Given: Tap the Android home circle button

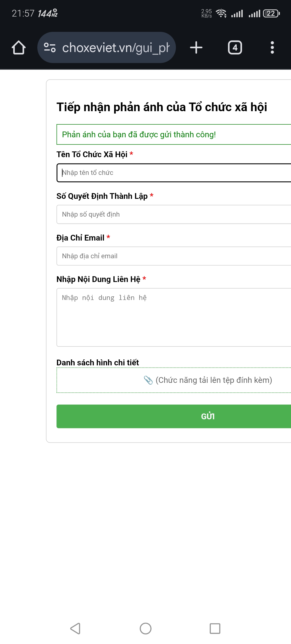Looking at the screenshot, I should pyautogui.click(x=145, y=628).
